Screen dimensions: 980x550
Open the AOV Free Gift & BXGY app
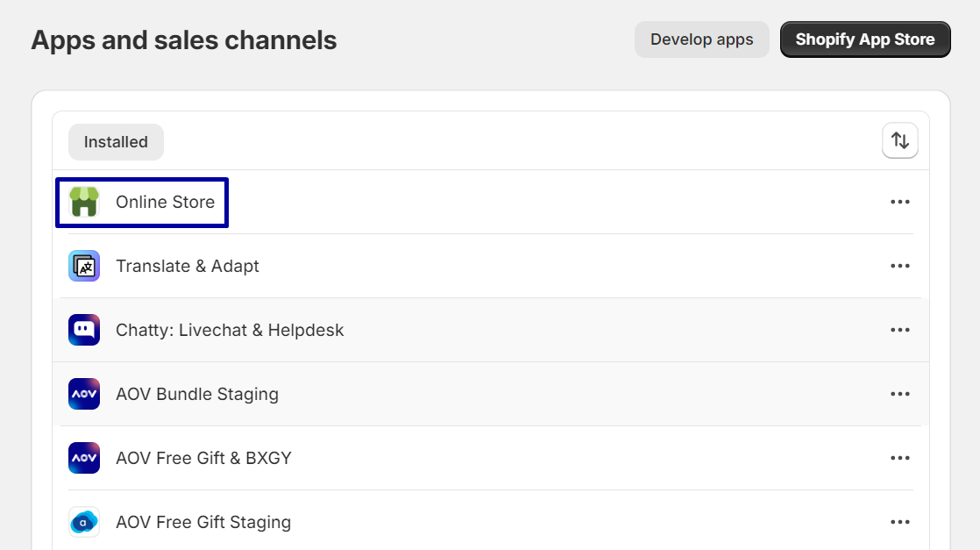(203, 458)
